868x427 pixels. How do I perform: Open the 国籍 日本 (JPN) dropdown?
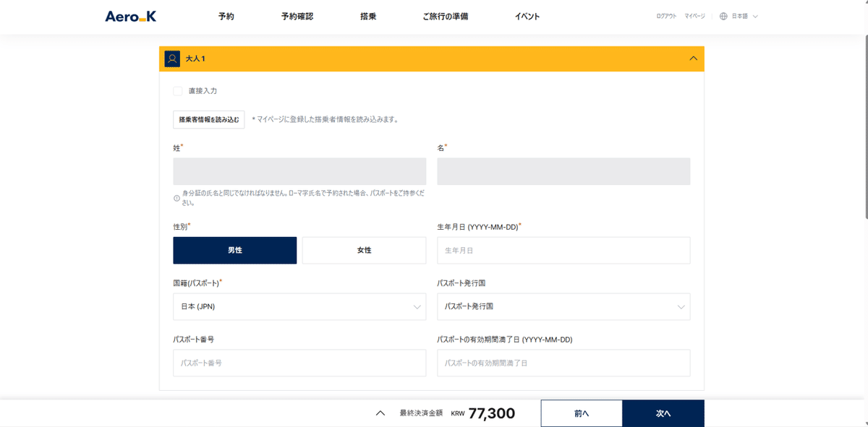[x=299, y=306]
